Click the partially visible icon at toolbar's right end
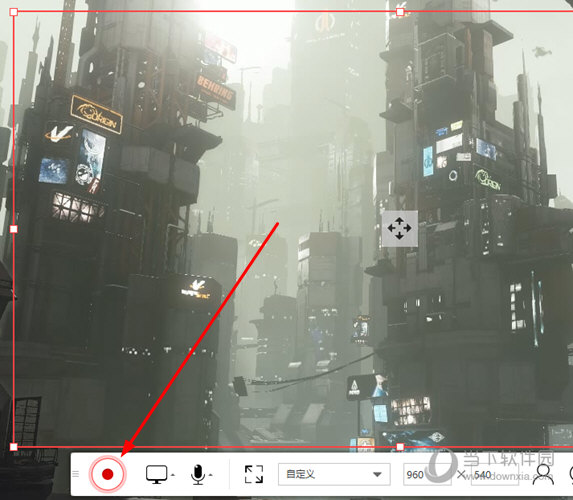 (x=571, y=474)
